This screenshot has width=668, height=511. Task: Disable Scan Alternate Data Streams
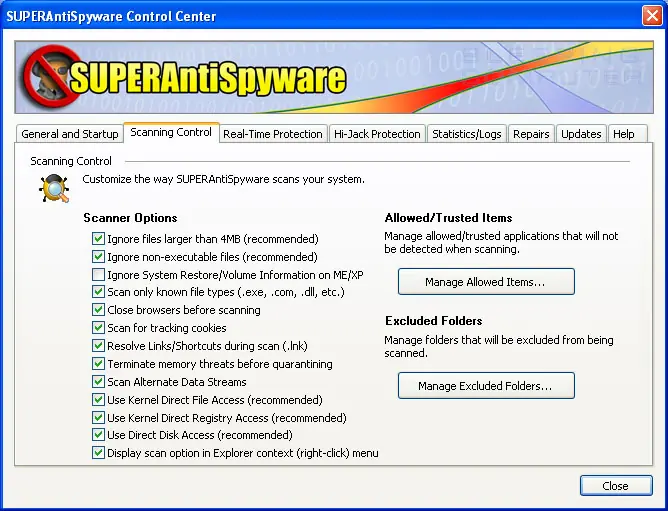98,381
